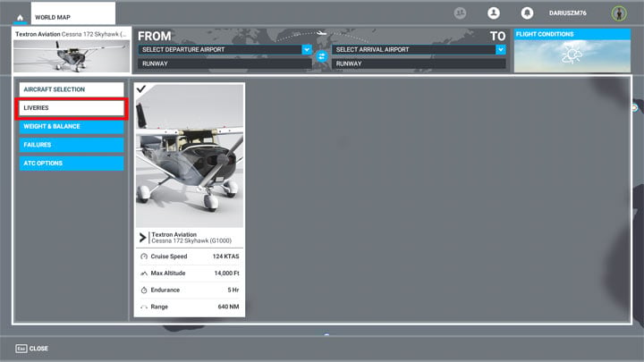Click the DARIUSZM76 player avatar
This screenshot has width=644, height=362.
(x=618, y=13)
